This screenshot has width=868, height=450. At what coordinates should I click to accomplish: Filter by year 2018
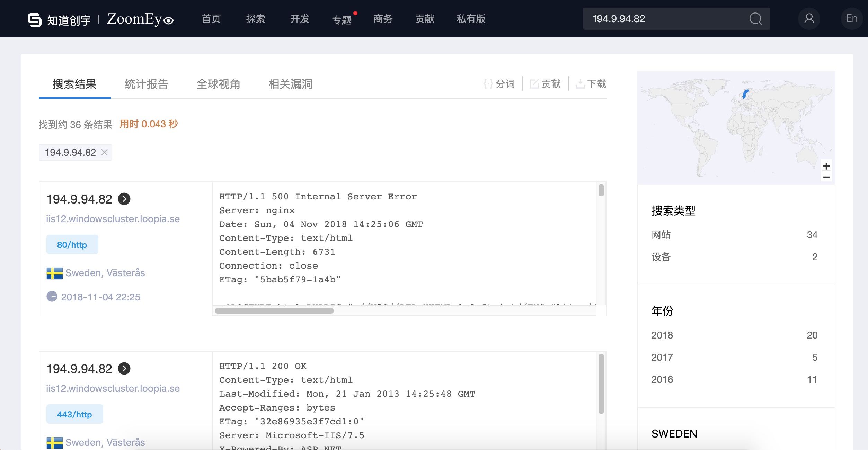tap(662, 335)
